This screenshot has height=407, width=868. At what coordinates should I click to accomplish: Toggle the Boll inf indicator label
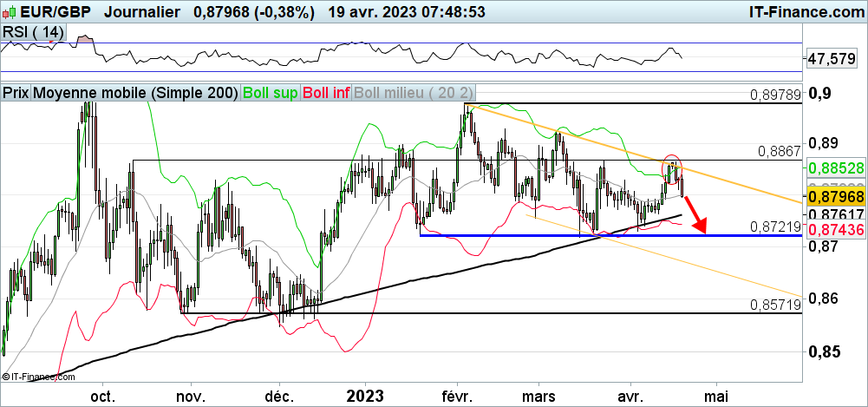[326, 92]
